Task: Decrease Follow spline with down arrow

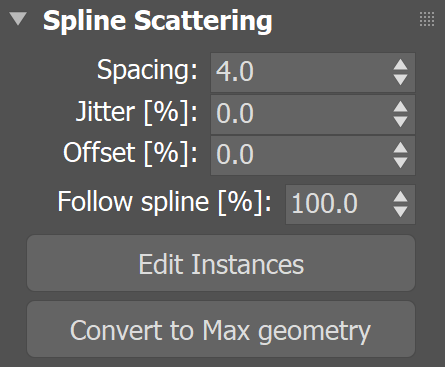Action: [x=400, y=211]
